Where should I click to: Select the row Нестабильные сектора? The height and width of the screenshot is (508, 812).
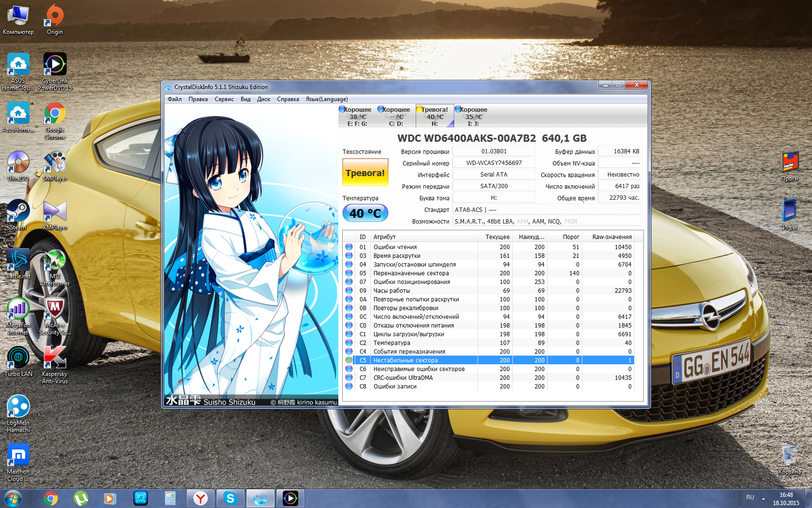tap(488, 360)
